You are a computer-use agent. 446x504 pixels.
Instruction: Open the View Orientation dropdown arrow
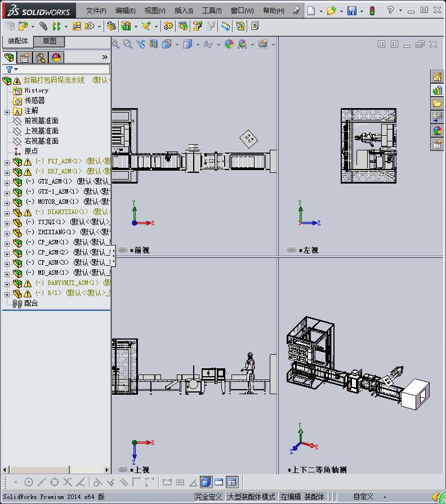(x=177, y=44)
